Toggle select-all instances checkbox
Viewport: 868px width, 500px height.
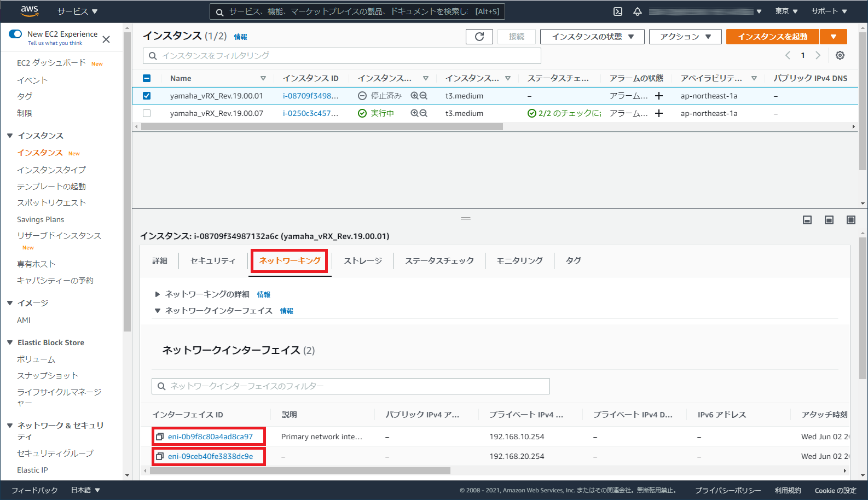point(147,78)
